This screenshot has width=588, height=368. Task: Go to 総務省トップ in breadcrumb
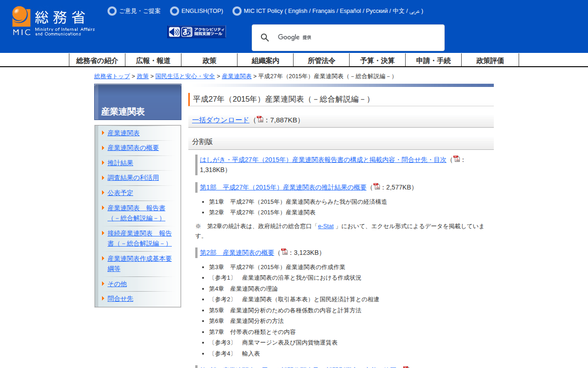coord(112,76)
